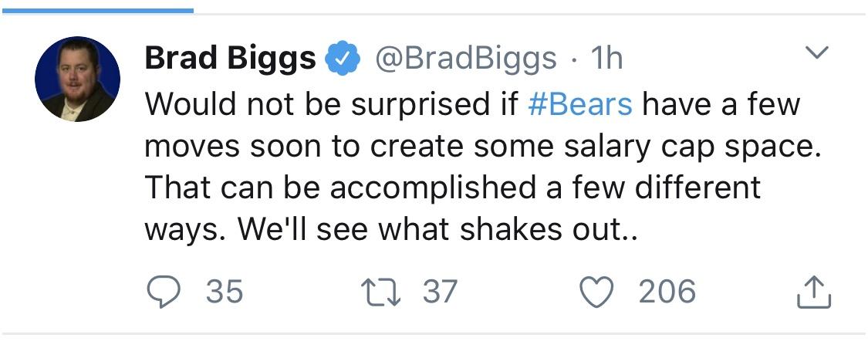The image size is (868, 348).
Task: Open the #Bears hashtag
Action: pos(580,104)
